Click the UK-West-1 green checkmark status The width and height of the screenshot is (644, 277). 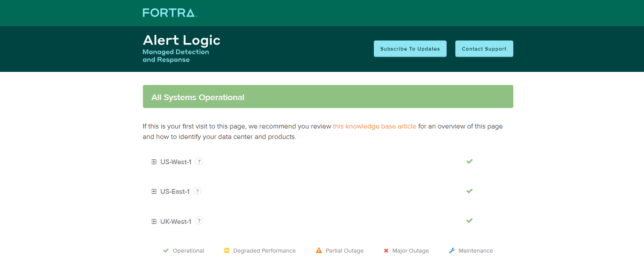[469, 221]
